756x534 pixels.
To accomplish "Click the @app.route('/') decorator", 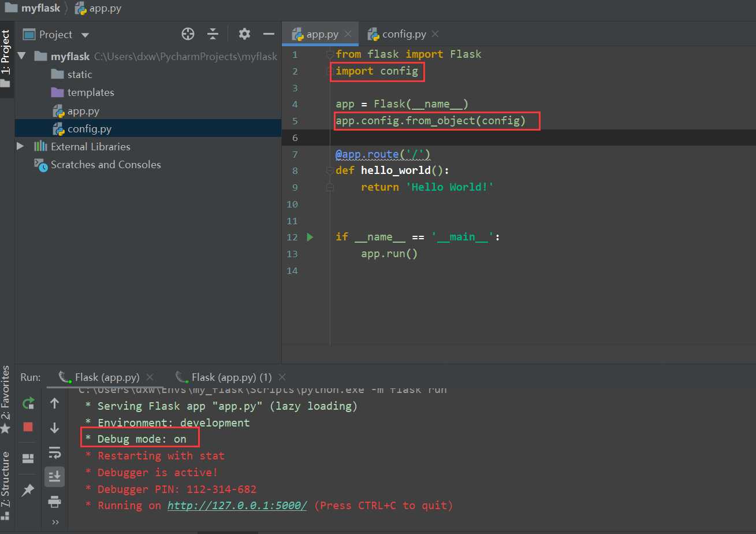I will 383,154.
